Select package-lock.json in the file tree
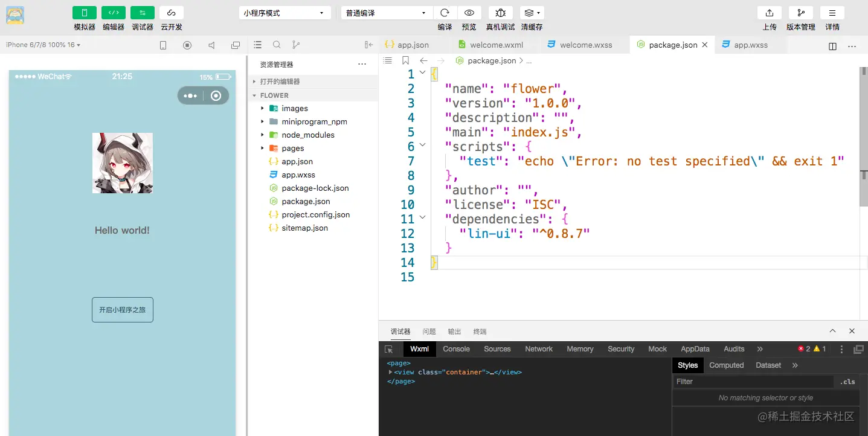The height and width of the screenshot is (436, 868). click(314, 188)
